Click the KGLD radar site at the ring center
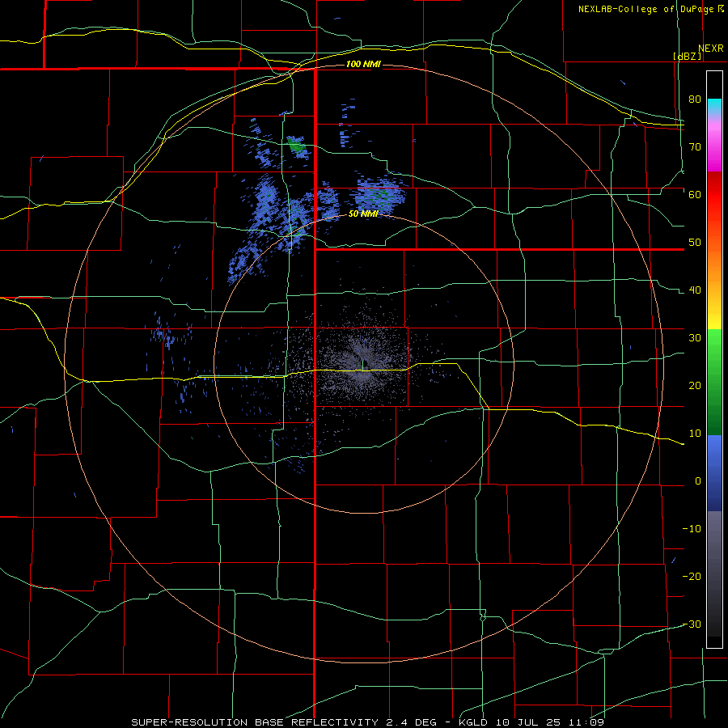728x728 pixels. tap(363, 363)
